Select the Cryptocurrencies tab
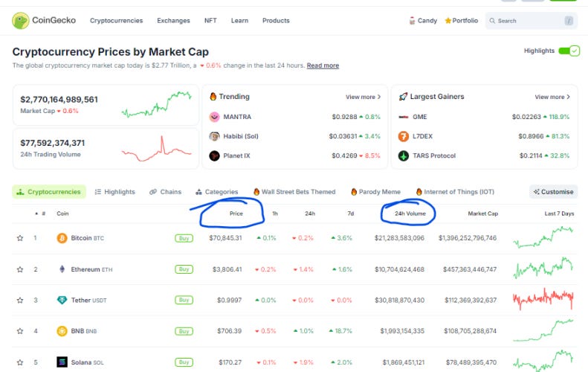 (49, 192)
